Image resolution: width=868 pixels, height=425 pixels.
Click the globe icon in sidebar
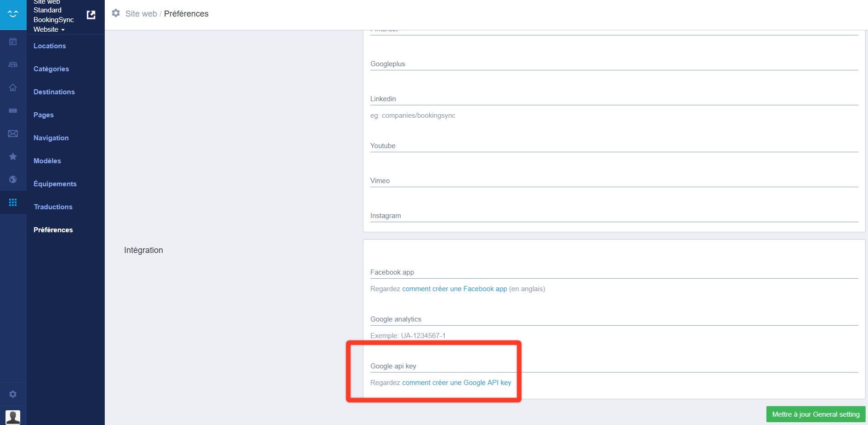13,180
